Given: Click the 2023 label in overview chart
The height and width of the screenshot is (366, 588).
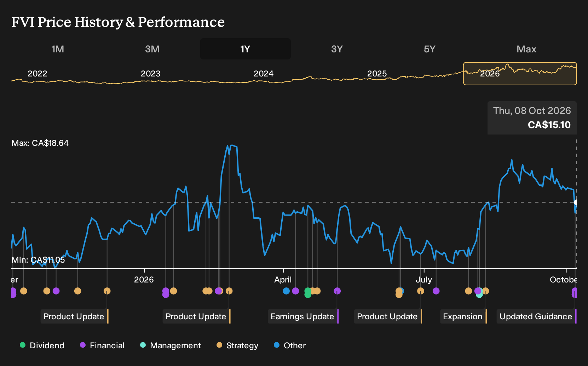Looking at the screenshot, I should pos(151,74).
